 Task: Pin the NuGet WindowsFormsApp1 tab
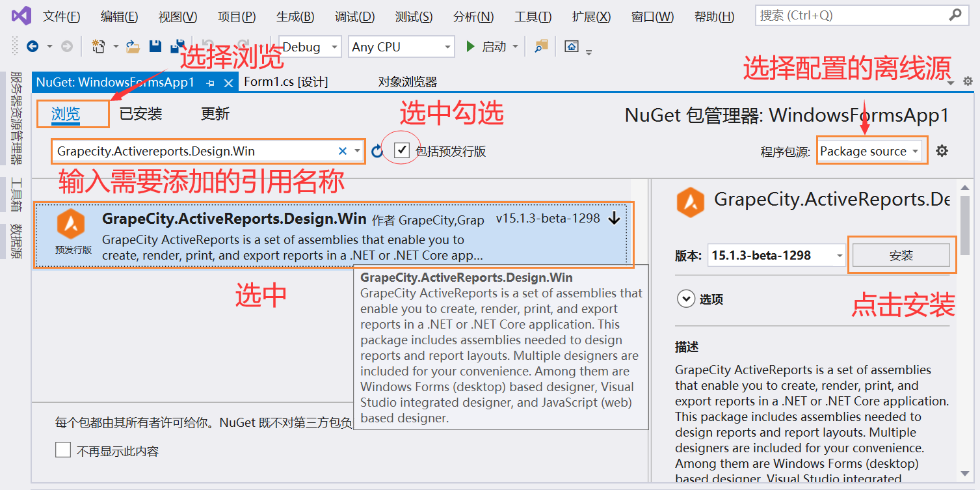(210, 83)
